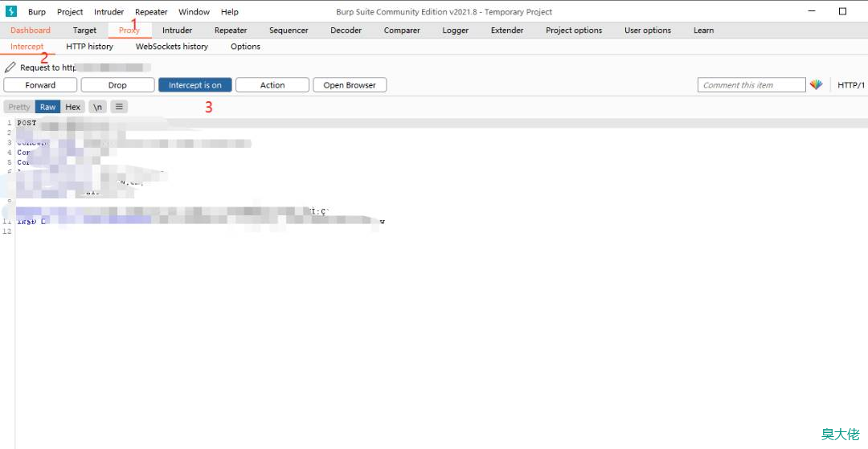868x449 pixels.
Task: Open the Logger tab
Action: click(456, 31)
